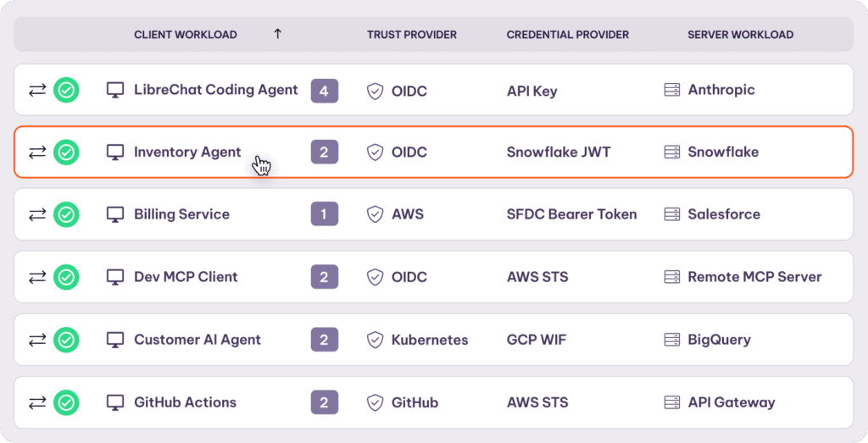Viewport: 868px width, 443px height.
Task: Click the shield icon next to Kubernetes
Action: (375, 340)
